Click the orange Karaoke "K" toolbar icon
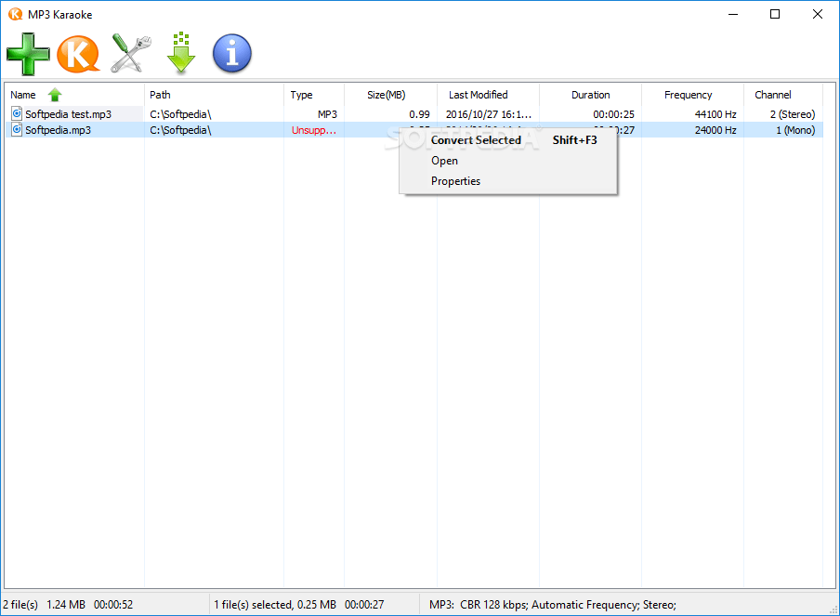Viewport: 840px width, 616px height. point(79,53)
